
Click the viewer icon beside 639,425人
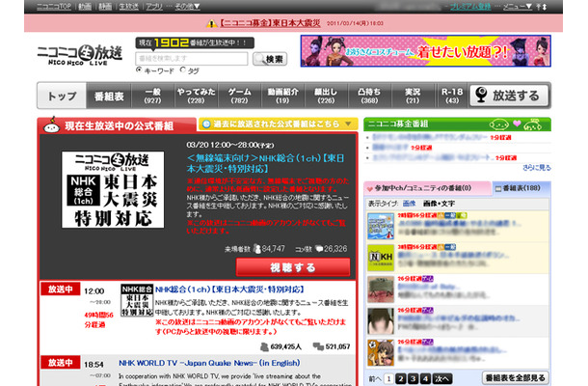[x=264, y=347]
